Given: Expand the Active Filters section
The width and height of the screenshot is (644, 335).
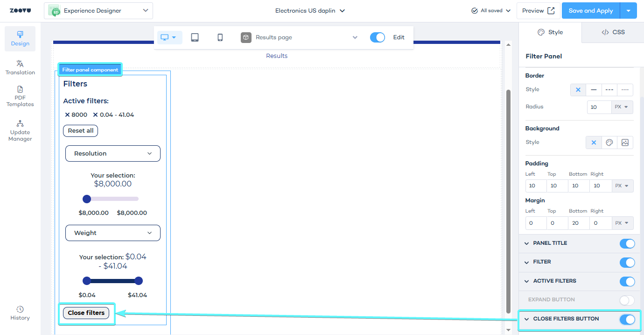Looking at the screenshot, I should pos(527,281).
